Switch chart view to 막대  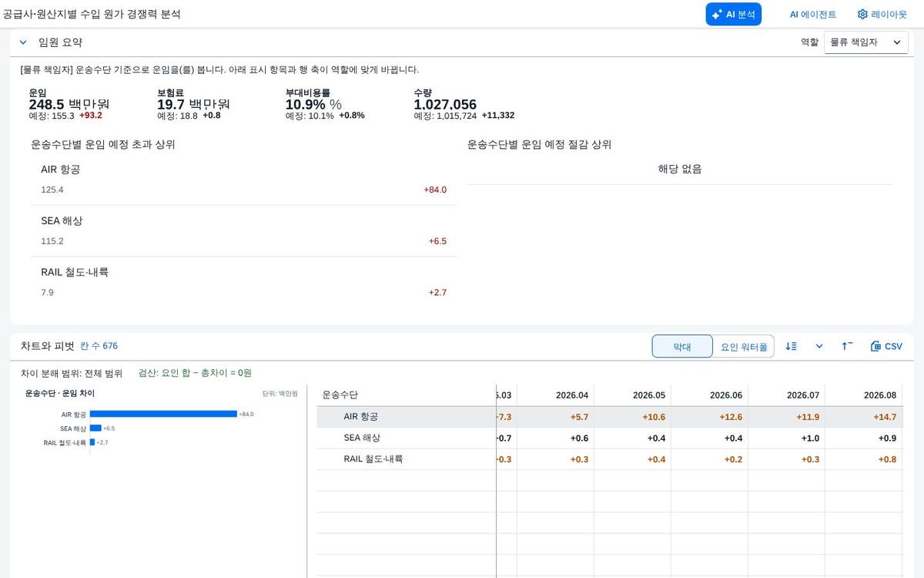coord(682,347)
